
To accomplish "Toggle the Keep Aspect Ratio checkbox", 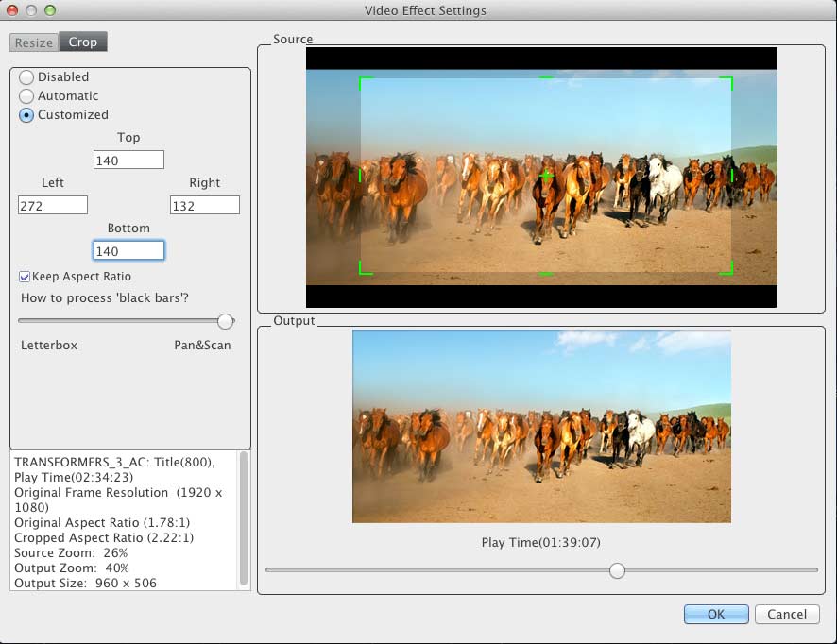I will point(25,277).
